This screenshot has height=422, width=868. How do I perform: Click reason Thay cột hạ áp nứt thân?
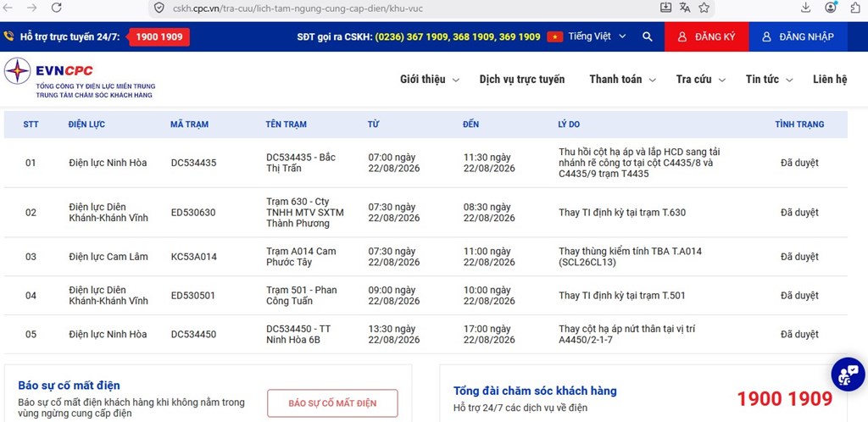pos(626,334)
